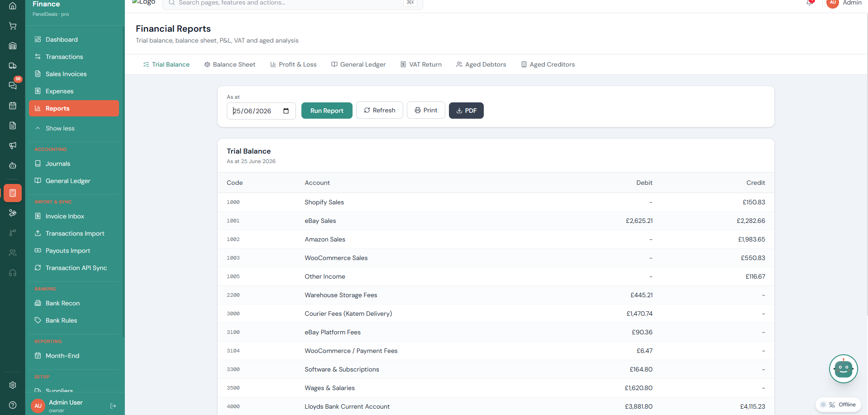Open Transactions Import in the sidebar
Image resolution: width=868 pixels, height=415 pixels.
tap(74, 233)
